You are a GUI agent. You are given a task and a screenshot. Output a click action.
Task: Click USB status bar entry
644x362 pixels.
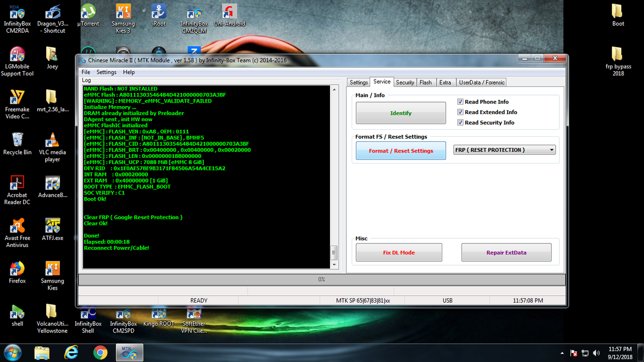[447, 301]
